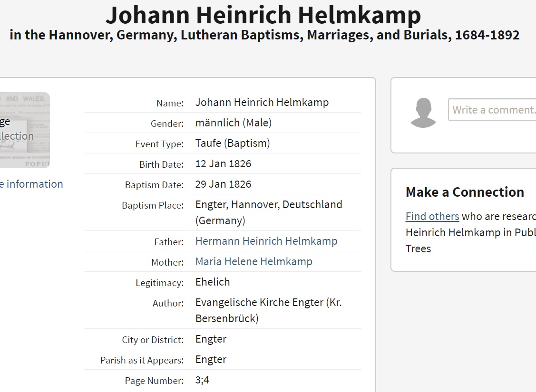
Task: Select the Page Number value 3;4
Action: click(202, 380)
